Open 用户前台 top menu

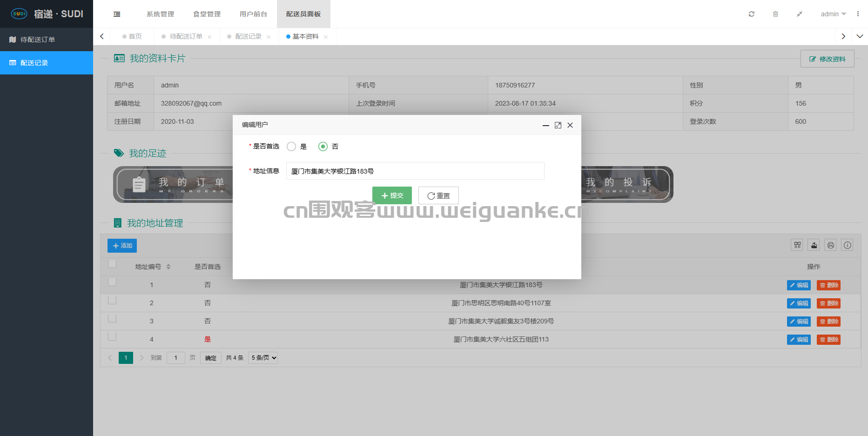(x=253, y=14)
